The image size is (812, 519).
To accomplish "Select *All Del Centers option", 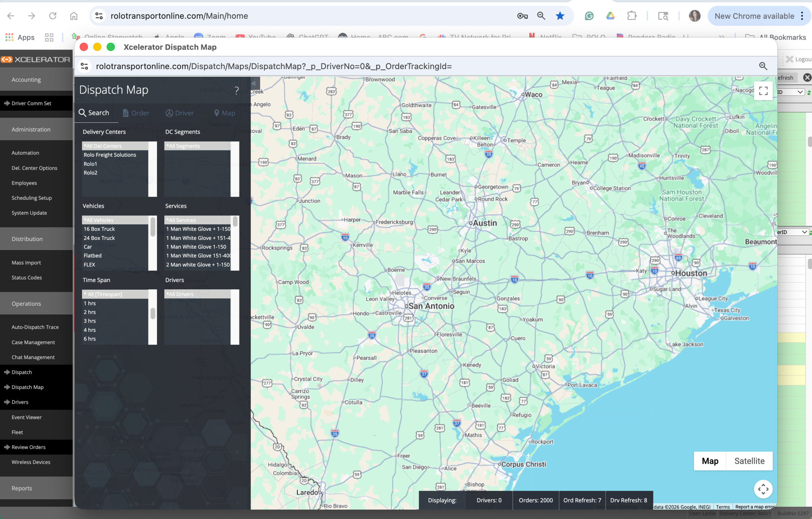I will (x=115, y=146).
